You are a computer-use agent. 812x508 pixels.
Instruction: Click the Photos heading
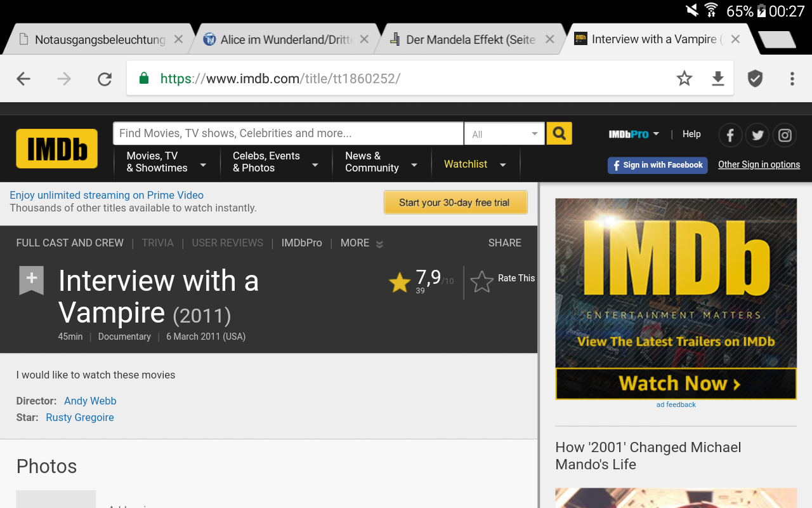46,466
